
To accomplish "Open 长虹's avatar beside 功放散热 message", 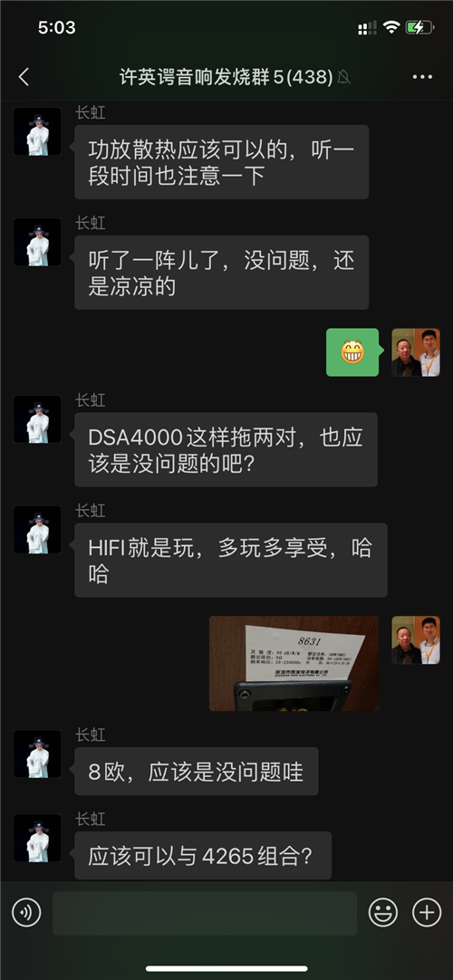I will (x=37, y=131).
